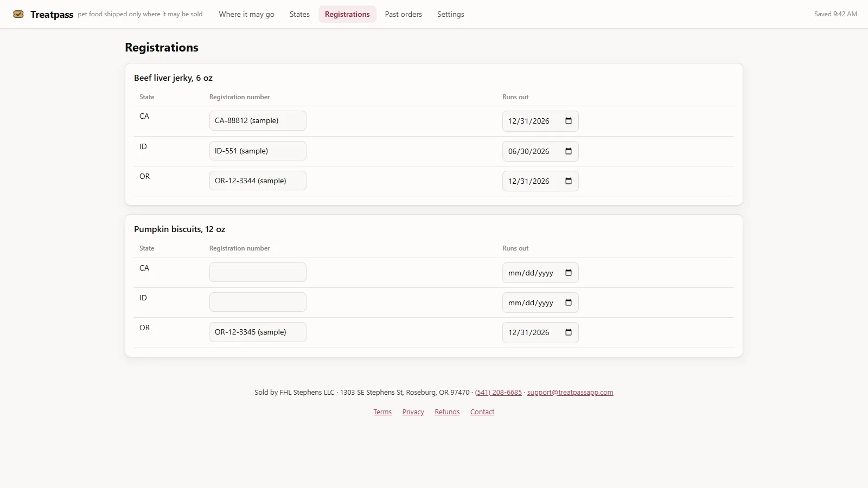Edit registration number ID-551 (sample)
Viewport: 868px width, 488px height.
[258, 151]
